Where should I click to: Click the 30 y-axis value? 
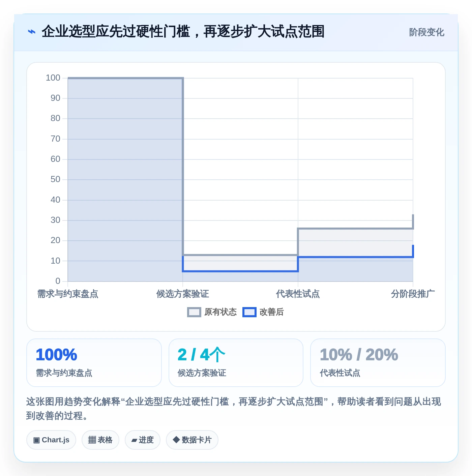(55, 220)
